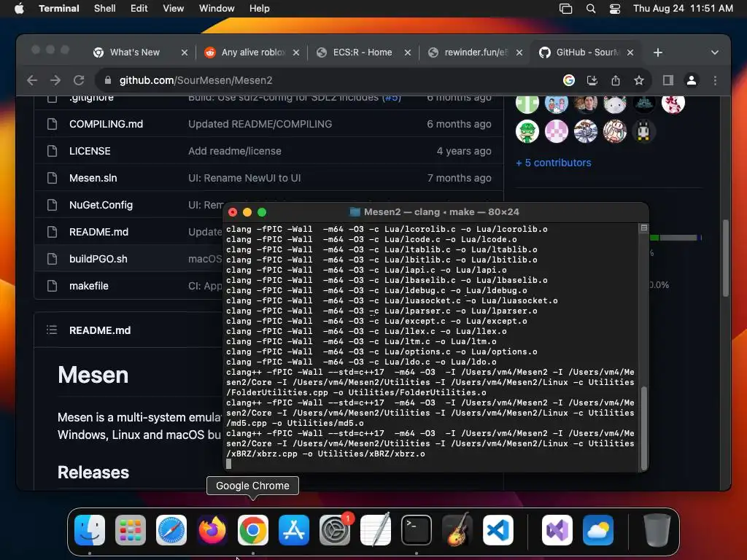Bookmark this page with the star icon

pos(639,80)
